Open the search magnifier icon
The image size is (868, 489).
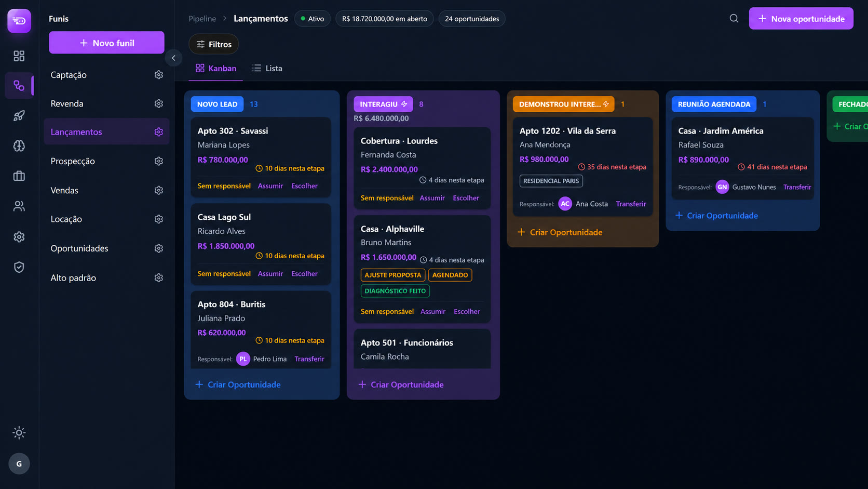coord(734,19)
